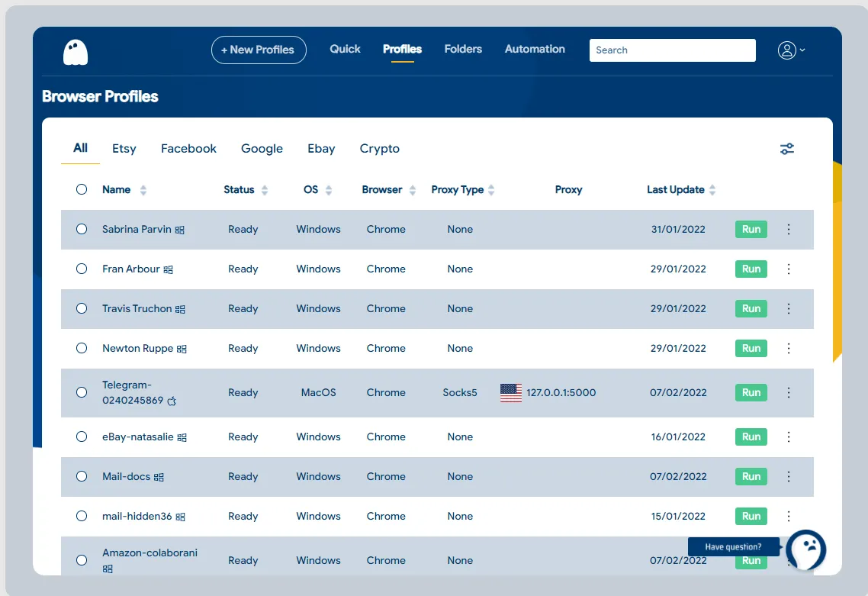
Task: Click the US flag on the Socks5 proxy row
Action: [510, 392]
